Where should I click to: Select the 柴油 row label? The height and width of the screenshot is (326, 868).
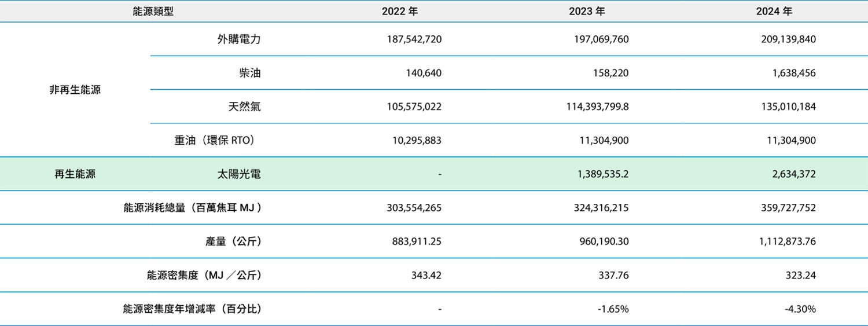(249, 73)
